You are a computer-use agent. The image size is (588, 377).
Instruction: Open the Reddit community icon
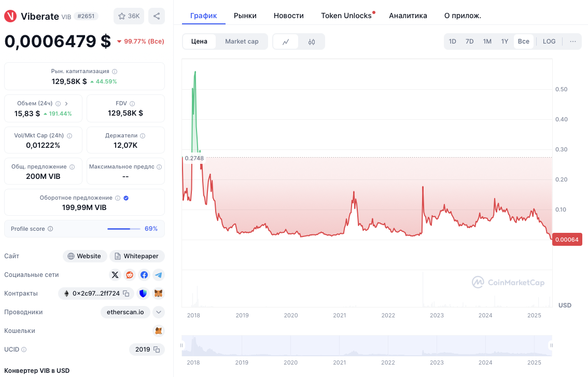(x=130, y=275)
